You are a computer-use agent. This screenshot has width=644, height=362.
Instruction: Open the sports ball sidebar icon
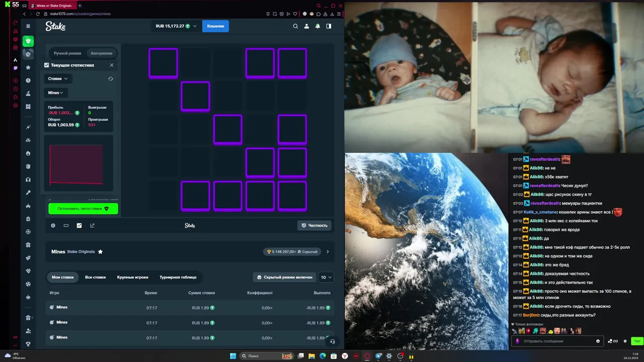coord(28,54)
